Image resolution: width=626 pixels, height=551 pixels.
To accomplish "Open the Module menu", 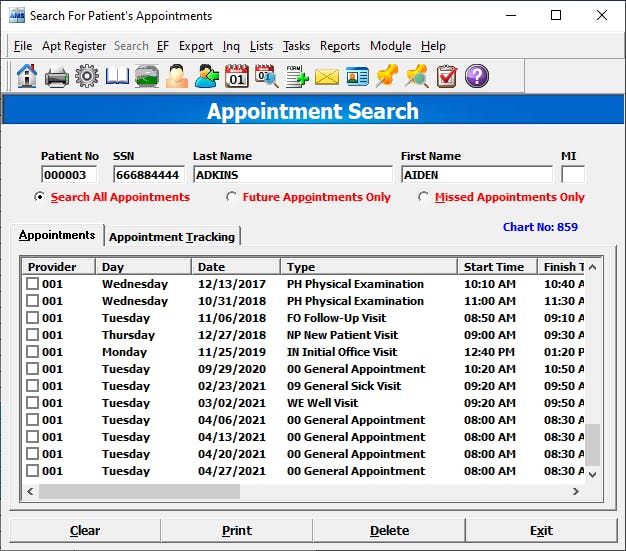I will click(x=390, y=46).
